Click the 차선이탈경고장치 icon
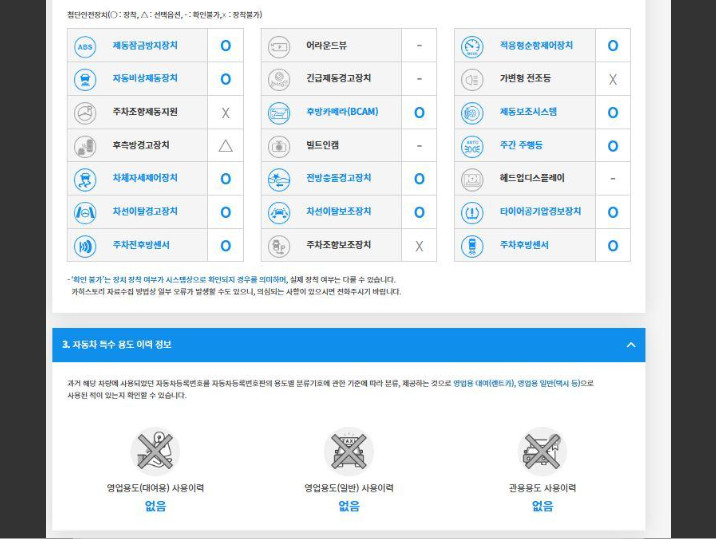716x539 pixels. [x=85, y=212]
